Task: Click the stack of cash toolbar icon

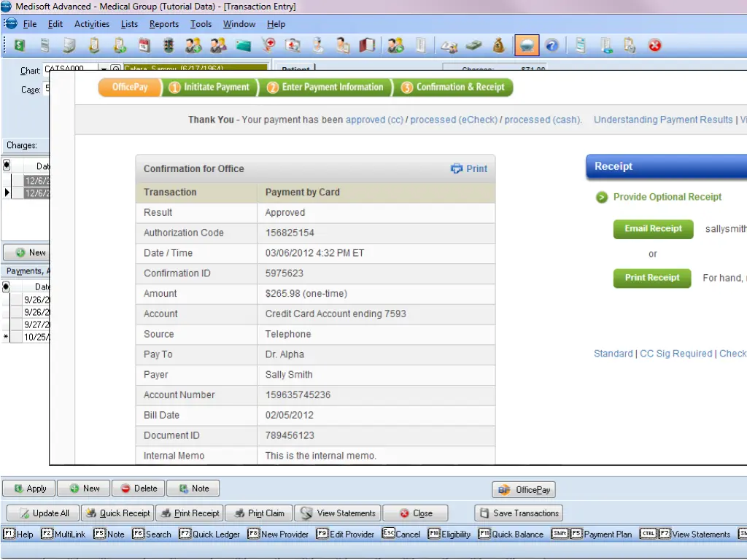Action: (x=473, y=45)
